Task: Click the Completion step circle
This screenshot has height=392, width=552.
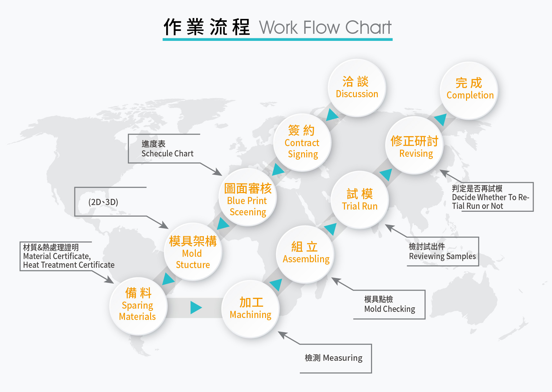Action: pos(469,90)
